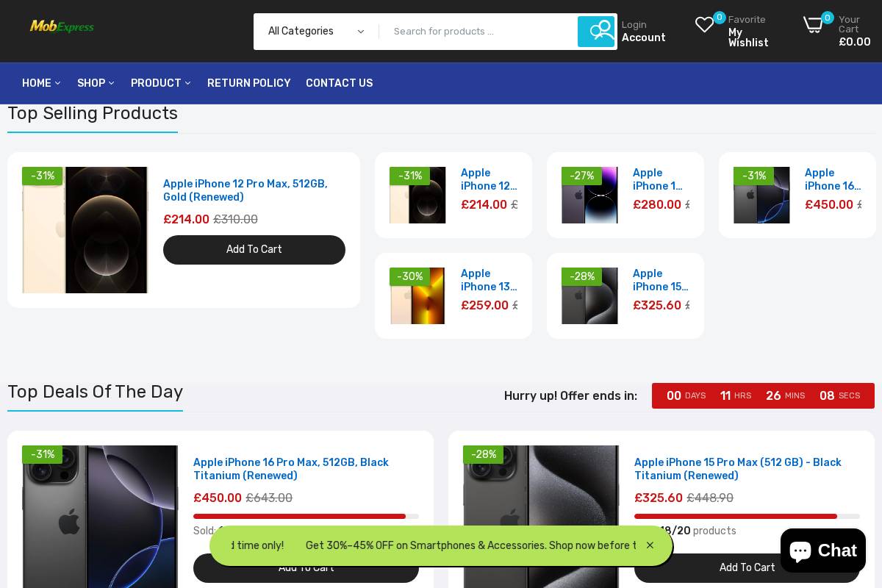Click the search magnifier icon
This screenshot has height=588, width=882.
click(x=597, y=32)
